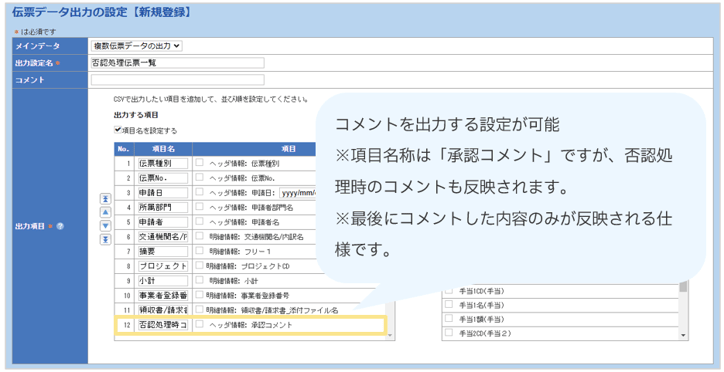Click the 出力設定名 input field
This screenshot has width=724, height=372.
pos(178,63)
